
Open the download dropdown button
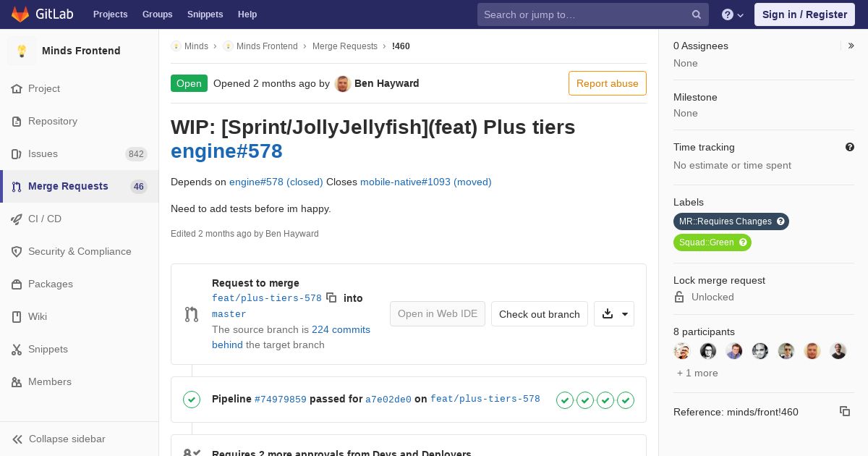pyautogui.click(x=614, y=314)
